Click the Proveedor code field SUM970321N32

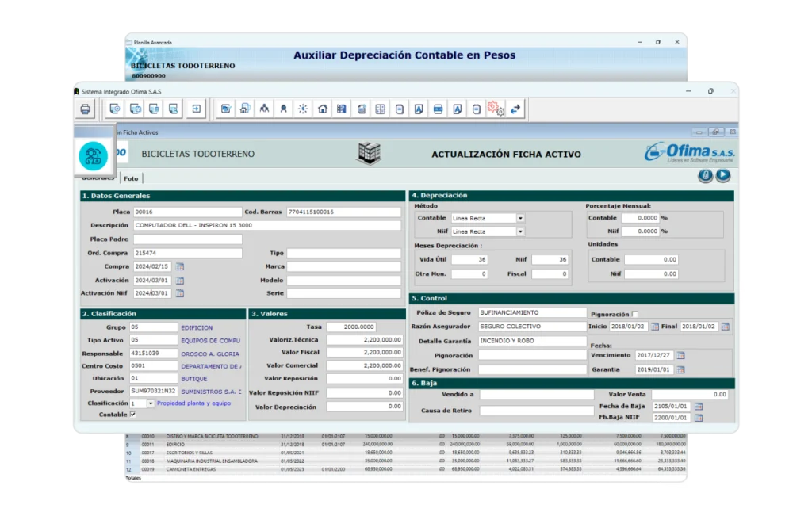pyautogui.click(x=153, y=391)
